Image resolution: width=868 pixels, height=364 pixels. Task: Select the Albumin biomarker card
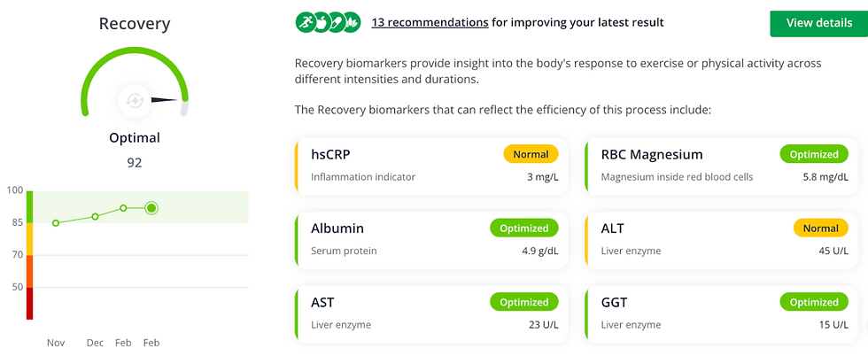432,240
